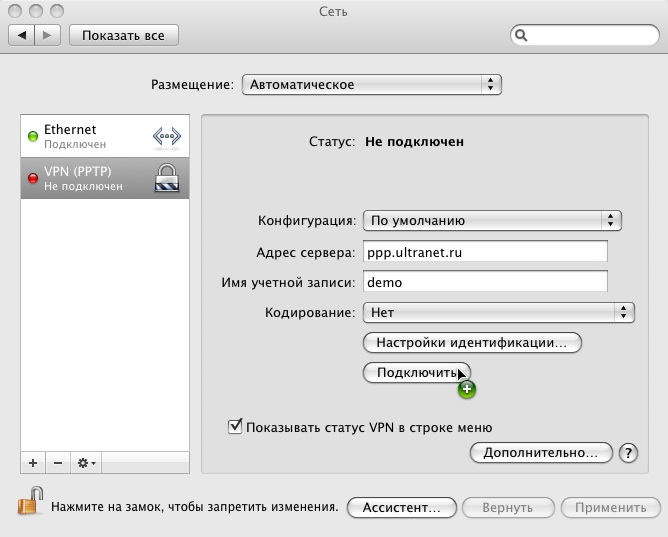Click the lock icon to prevent changes
The width and height of the screenshot is (668, 537).
click(x=30, y=499)
